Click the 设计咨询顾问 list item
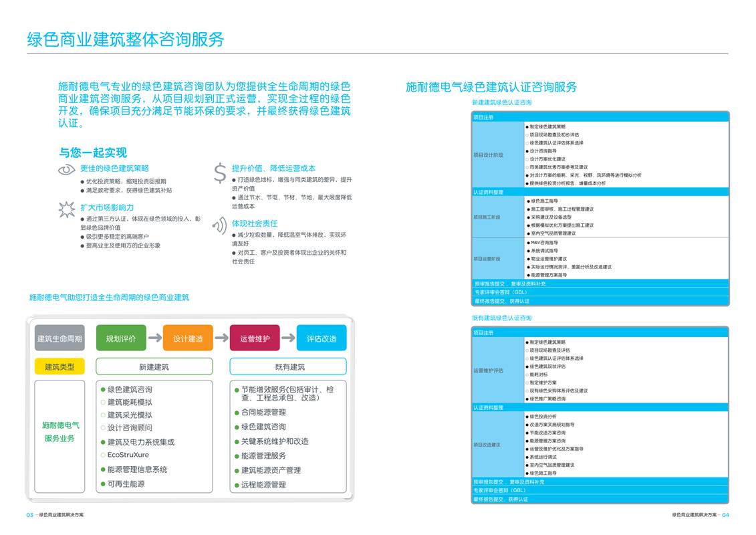The height and width of the screenshot is (535, 756). [x=126, y=427]
